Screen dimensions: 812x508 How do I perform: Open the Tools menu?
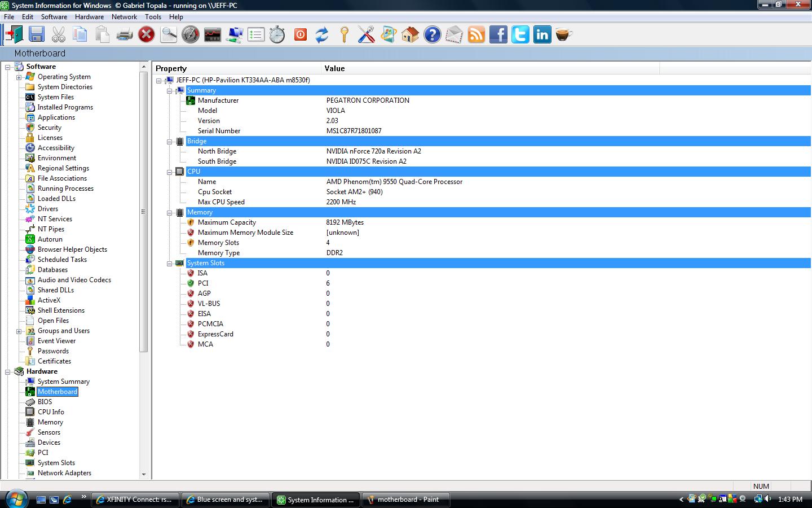(x=153, y=17)
